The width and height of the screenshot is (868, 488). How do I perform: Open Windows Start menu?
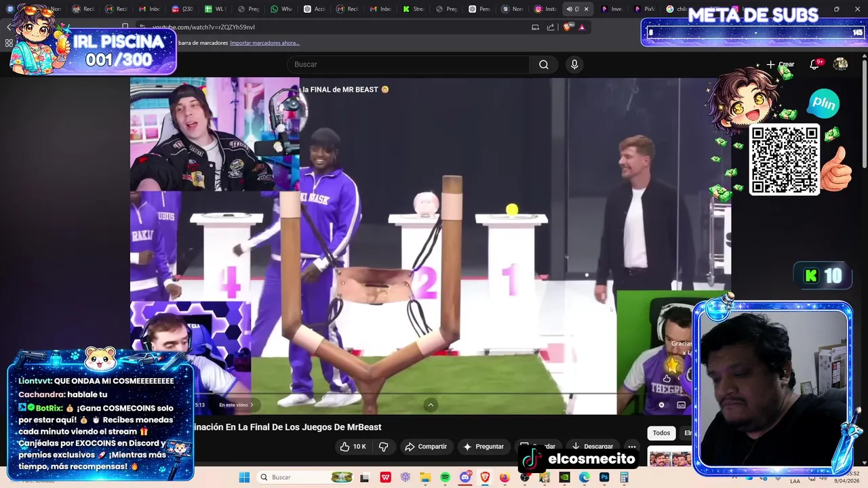pos(244,477)
